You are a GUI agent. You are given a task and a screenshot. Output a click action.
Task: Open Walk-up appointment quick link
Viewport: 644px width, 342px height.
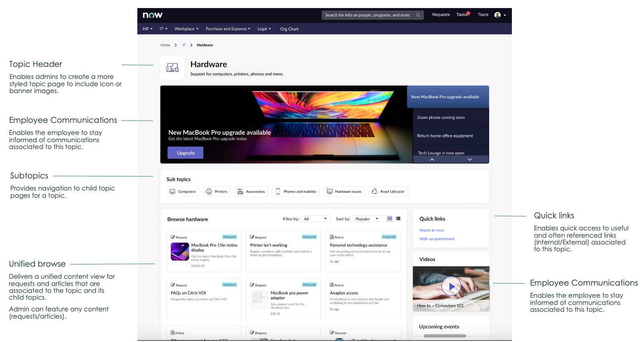(x=437, y=239)
